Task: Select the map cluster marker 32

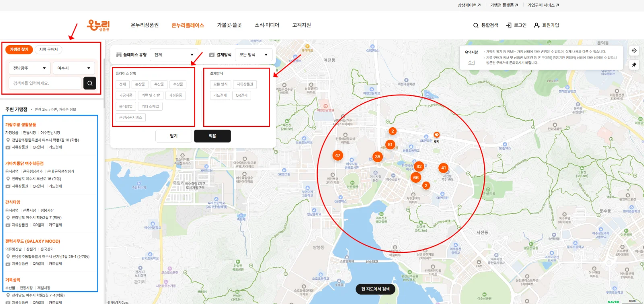Action: pos(419,166)
